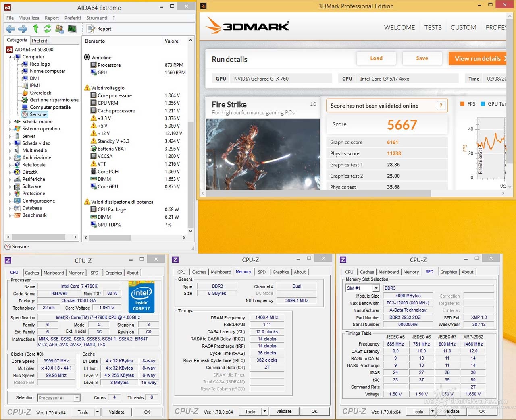Image resolution: width=516 pixels, height=420 pixels.
Task: Select Gestione risparmio energia tree item
Action: coord(54,100)
